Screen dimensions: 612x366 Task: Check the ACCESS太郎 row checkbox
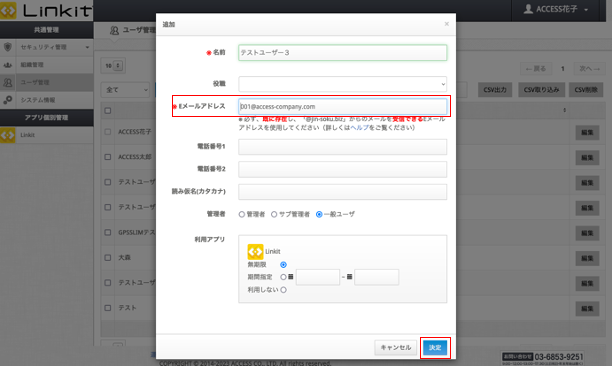pos(108,157)
